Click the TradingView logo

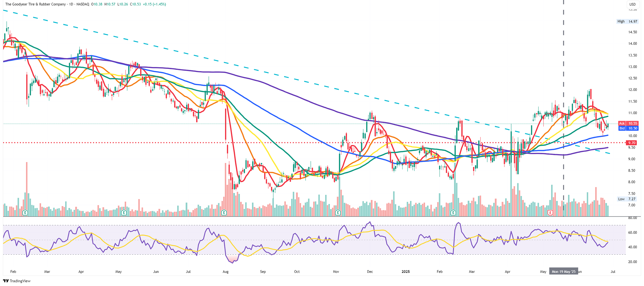coord(17,281)
